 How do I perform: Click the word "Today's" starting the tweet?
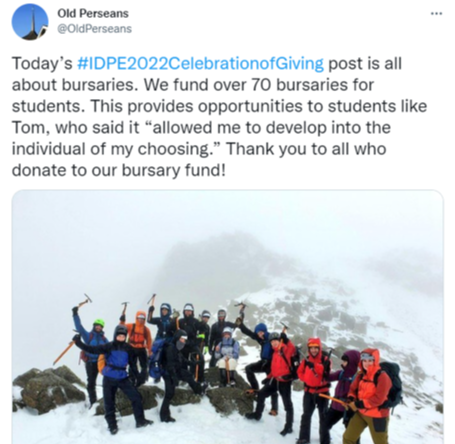pos(42,63)
